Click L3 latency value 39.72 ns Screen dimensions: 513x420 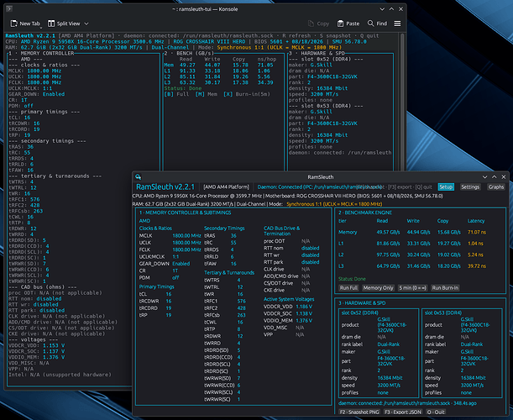[x=477, y=265]
